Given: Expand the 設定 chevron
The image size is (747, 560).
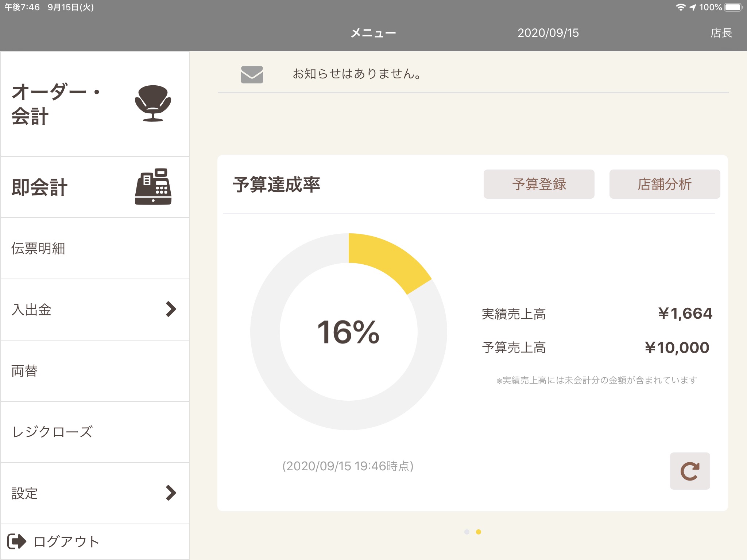Looking at the screenshot, I should point(171,493).
